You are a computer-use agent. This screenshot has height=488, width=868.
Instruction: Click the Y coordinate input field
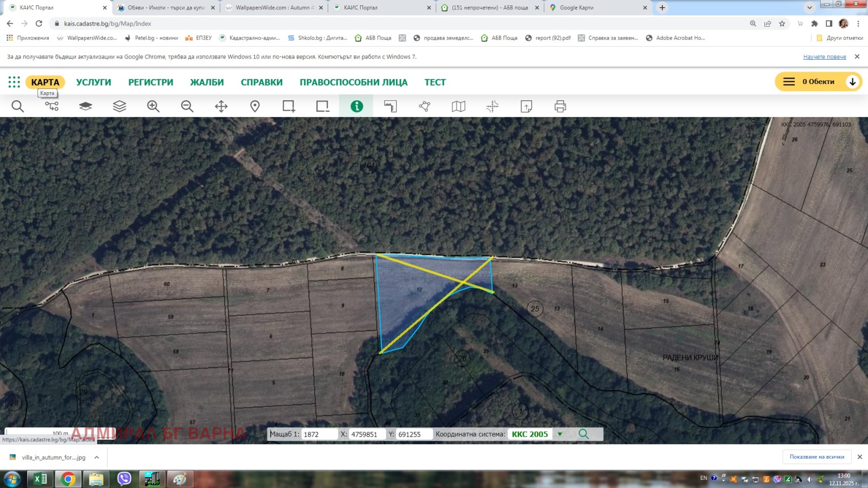pyautogui.click(x=414, y=434)
